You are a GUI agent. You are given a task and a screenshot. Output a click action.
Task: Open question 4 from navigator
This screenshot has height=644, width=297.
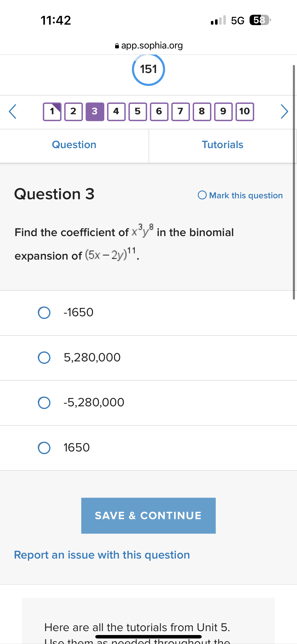[116, 112]
